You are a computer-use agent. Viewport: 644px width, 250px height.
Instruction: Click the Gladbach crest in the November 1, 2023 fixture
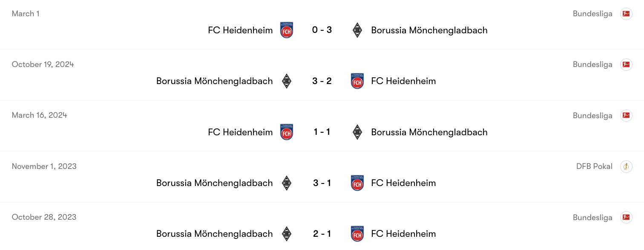[x=287, y=183]
